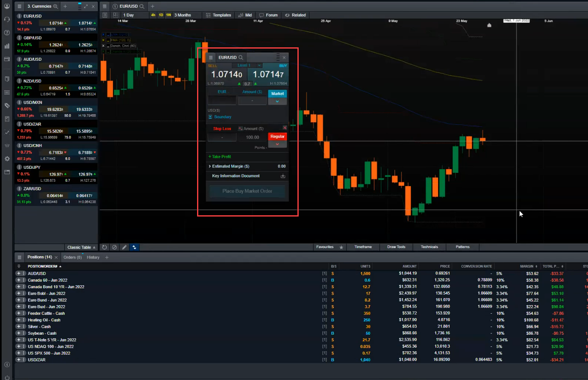
Task: Download the Key Information Document
Action: (x=283, y=176)
